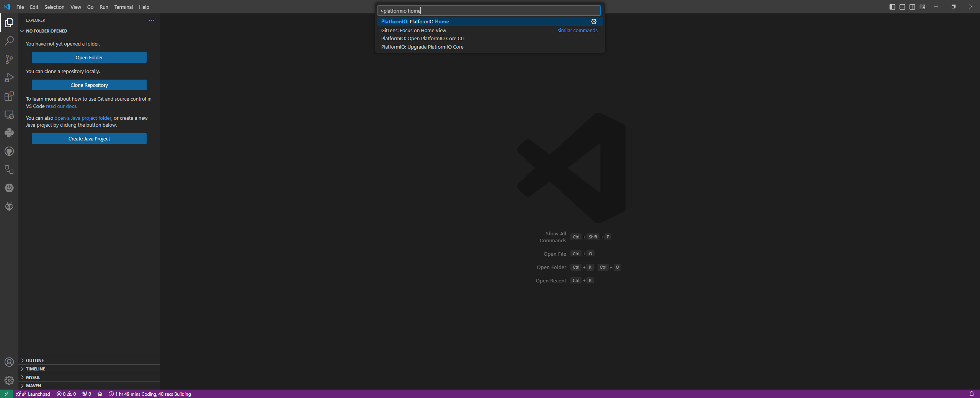Image resolution: width=980 pixels, height=398 pixels.
Task: Focus the command palette input field
Action: (489, 11)
